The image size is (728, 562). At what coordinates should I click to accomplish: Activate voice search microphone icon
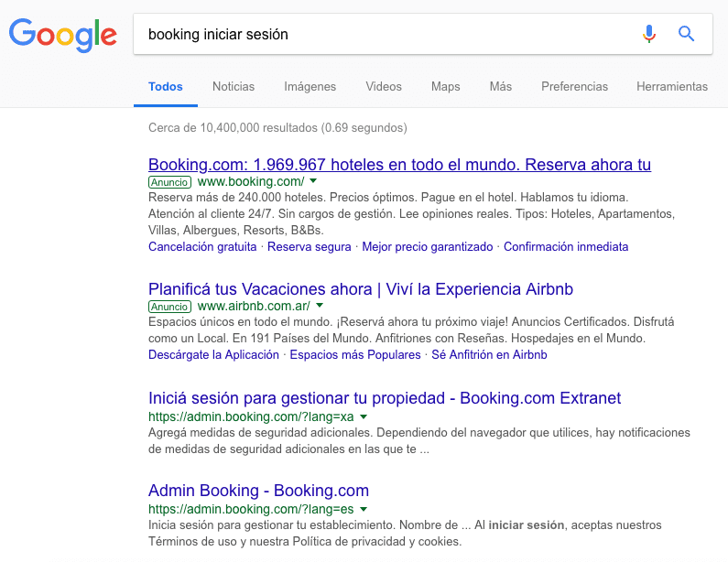click(649, 34)
